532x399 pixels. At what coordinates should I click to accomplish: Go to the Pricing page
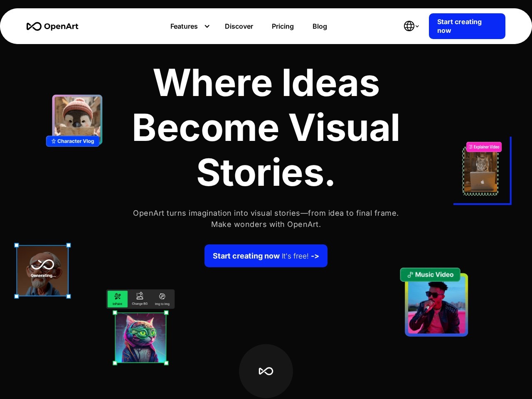coord(283,27)
